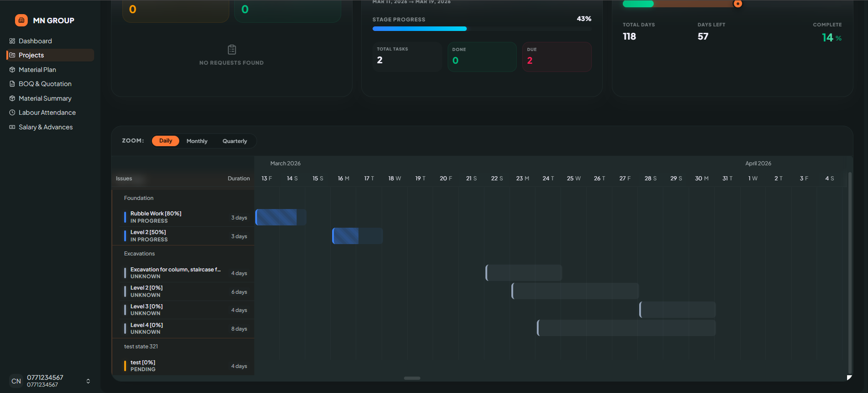868x393 pixels.
Task: Click the 14% complete value
Action: coord(832,37)
